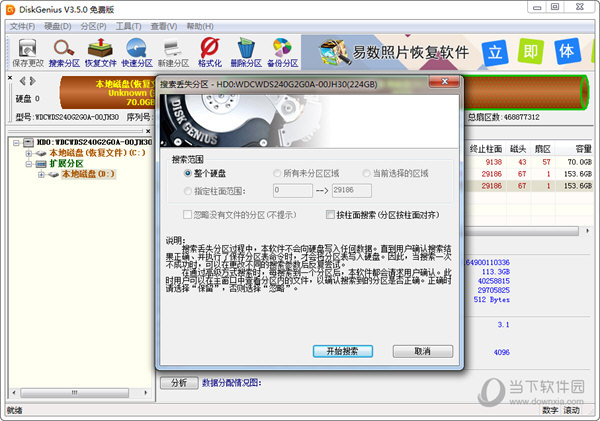Open the 帮助(H) menu

click(x=200, y=26)
